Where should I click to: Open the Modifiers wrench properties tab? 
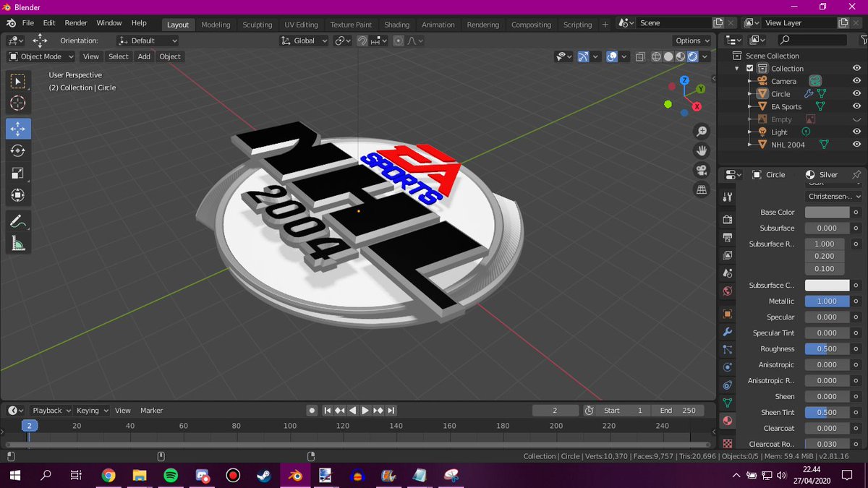(x=728, y=332)
